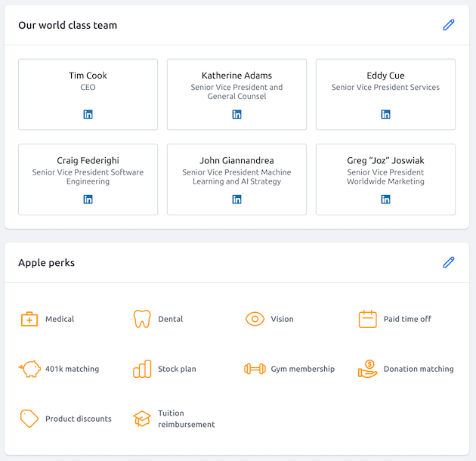Select the John Giannandrea name text
Screen dimensions: 476x461
[x=236, y=160]
